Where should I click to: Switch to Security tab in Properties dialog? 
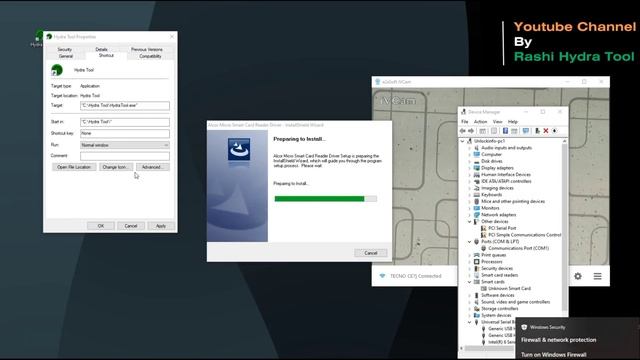(64, 49)
